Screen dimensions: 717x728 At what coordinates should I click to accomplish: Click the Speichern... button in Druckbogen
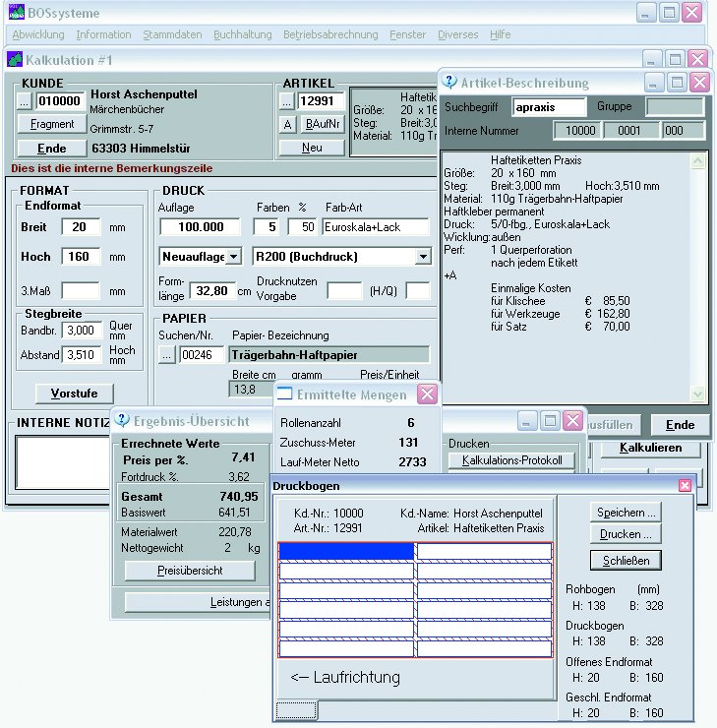pyautogui.click(x=626, y=513)
